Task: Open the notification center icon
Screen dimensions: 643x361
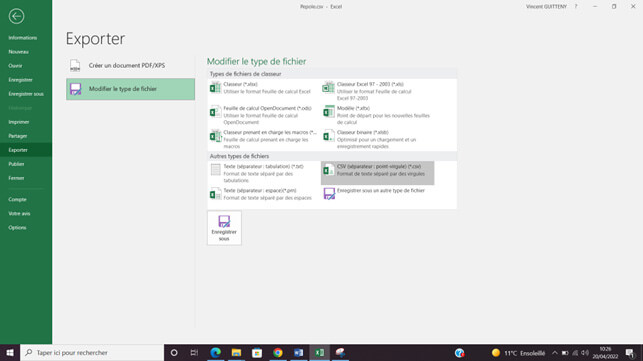Action: tap(630, 353)
